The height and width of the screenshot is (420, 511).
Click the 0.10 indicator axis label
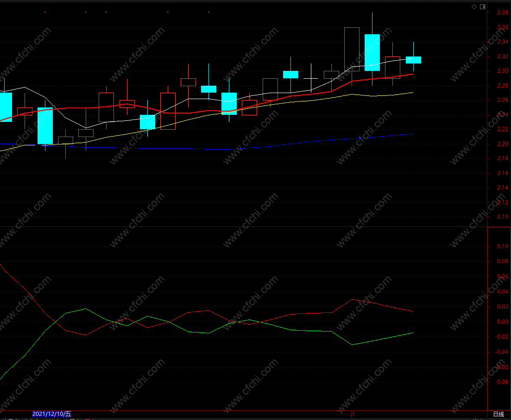503,246
